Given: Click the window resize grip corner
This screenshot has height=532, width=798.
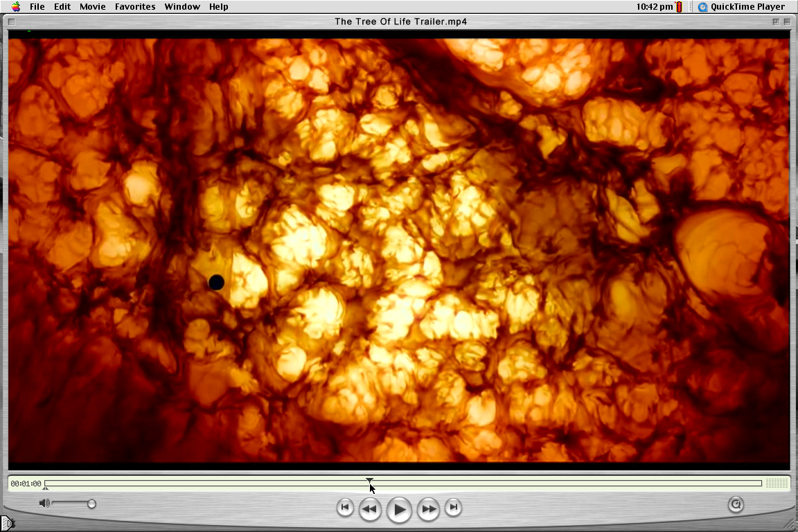Looking at the screenshot, I should click(790, 524).
